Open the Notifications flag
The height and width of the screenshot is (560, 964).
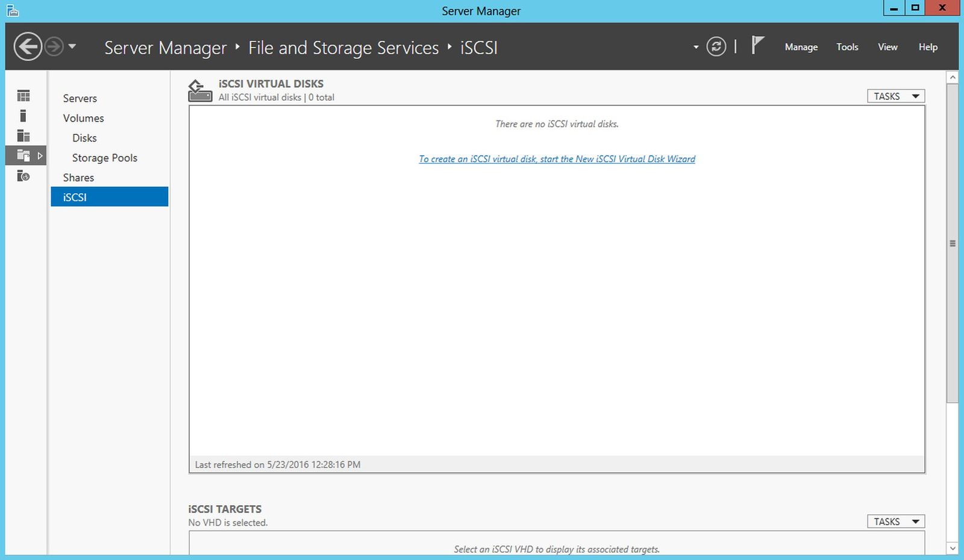757,45
